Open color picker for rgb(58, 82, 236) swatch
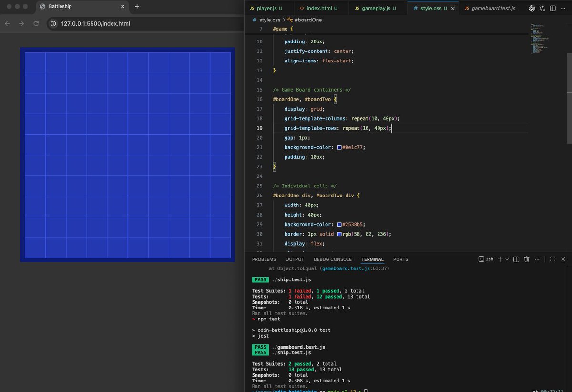This screenshot has height=392, width=572. [x=339, y=234]
